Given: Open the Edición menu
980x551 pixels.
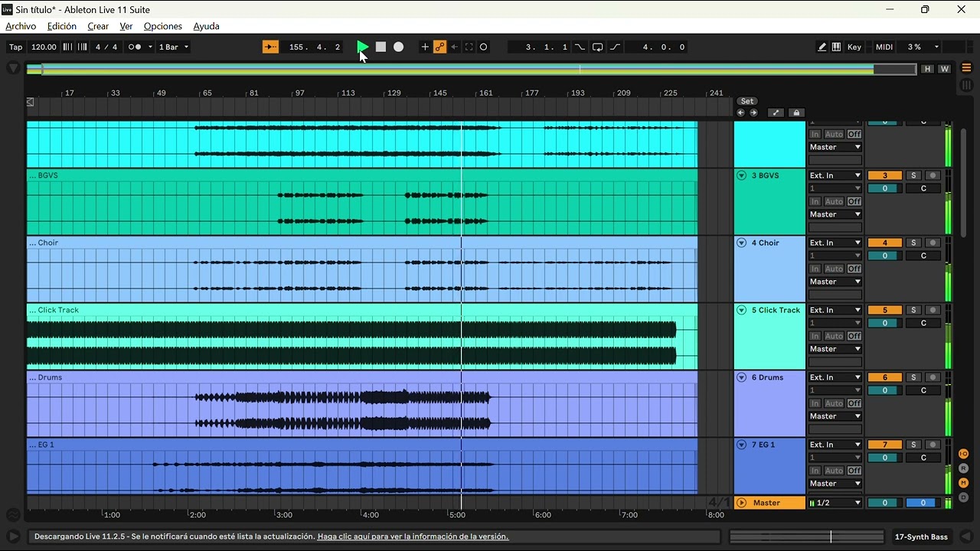Looking at the screenshot, I should tap(62, 26).
